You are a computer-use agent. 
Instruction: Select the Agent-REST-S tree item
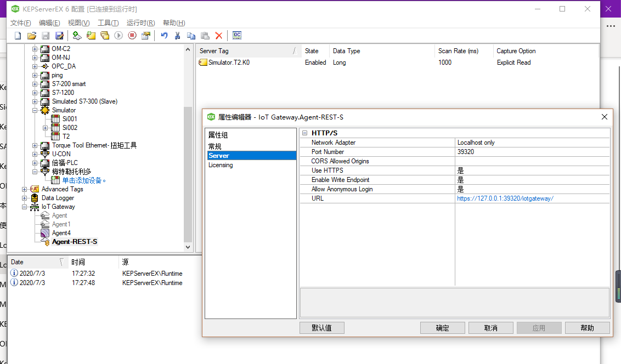(x=75, y=242)
